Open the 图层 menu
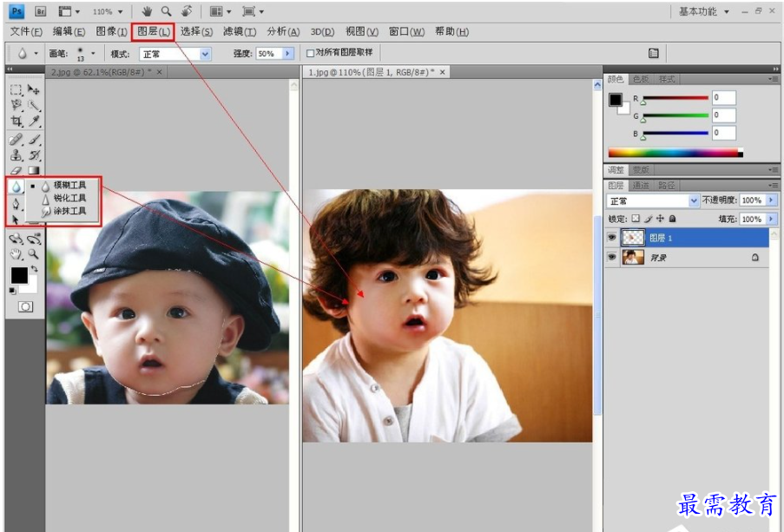784x532 pixels. coord(154,31)
